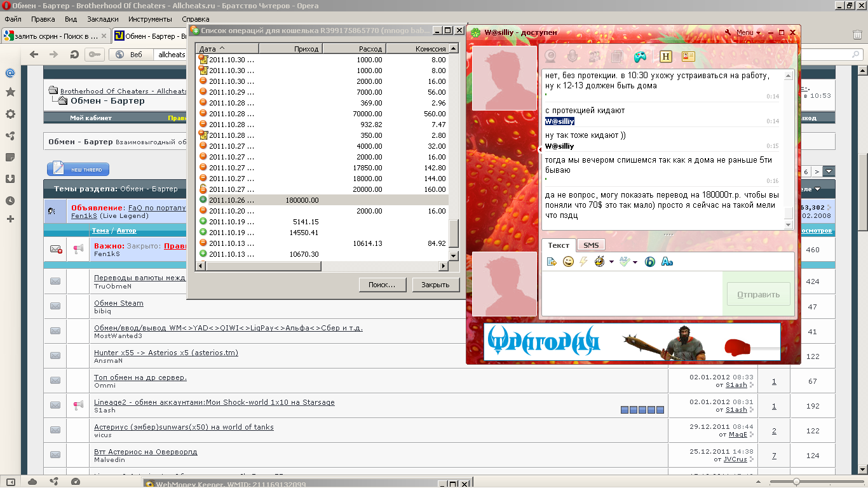
Task: Reload the page in Opera
Action: [74, 55]
